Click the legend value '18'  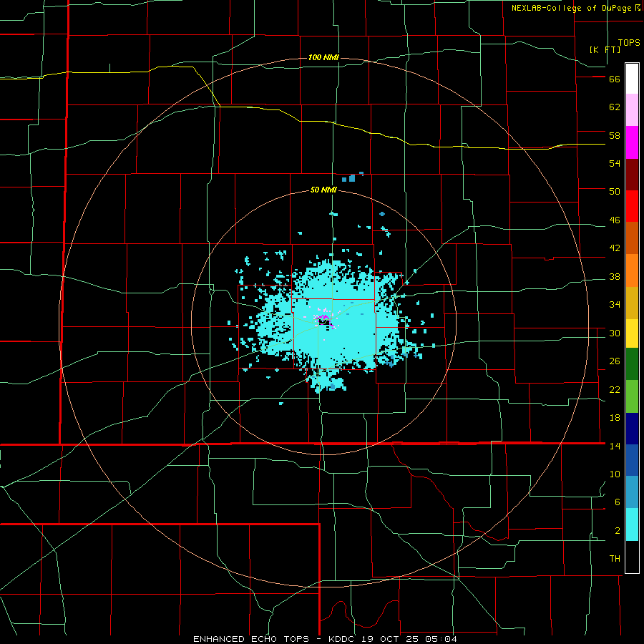click(615, 418)
